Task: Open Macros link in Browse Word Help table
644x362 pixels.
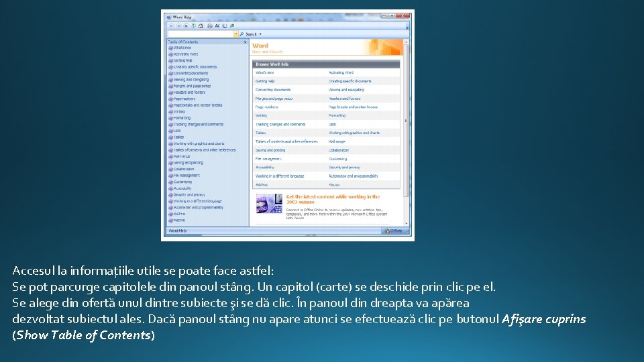Action: tap(334, 185)
